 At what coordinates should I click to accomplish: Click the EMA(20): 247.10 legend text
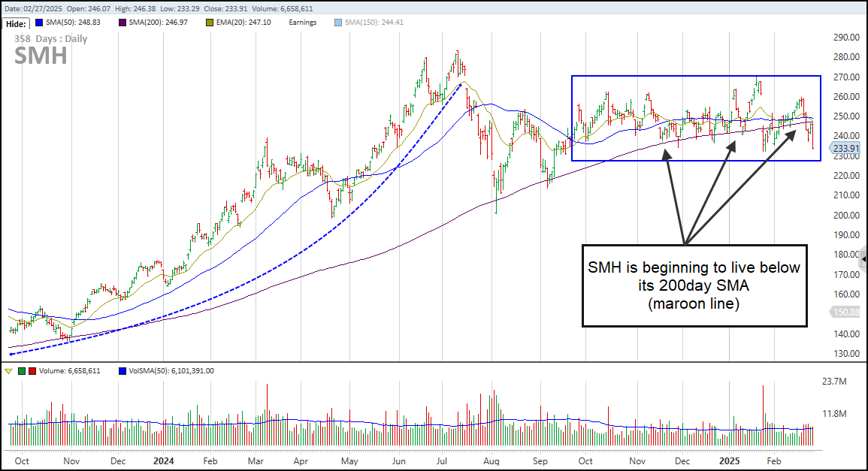[x=243, y=23]
